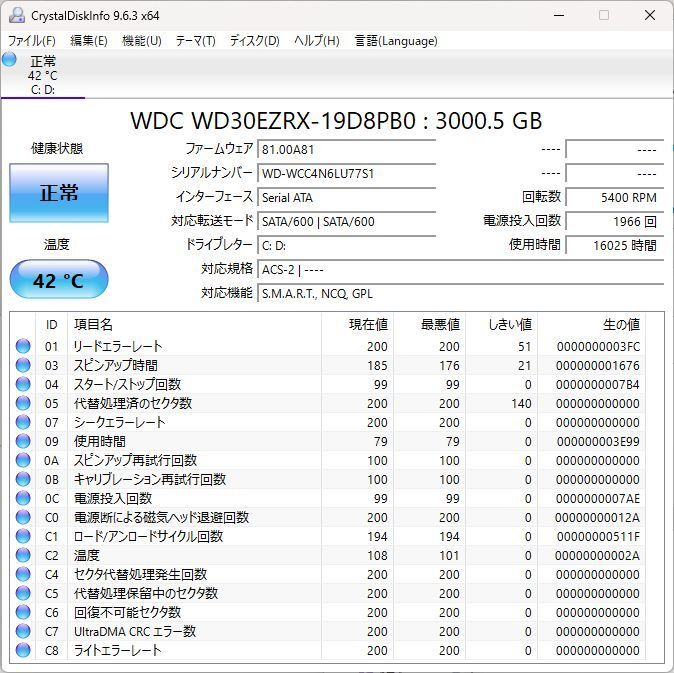Screen dimensions: 674x673
Task: Click the ACS-2 standard field
Action: pyautogui.click(x=461, y=270)
